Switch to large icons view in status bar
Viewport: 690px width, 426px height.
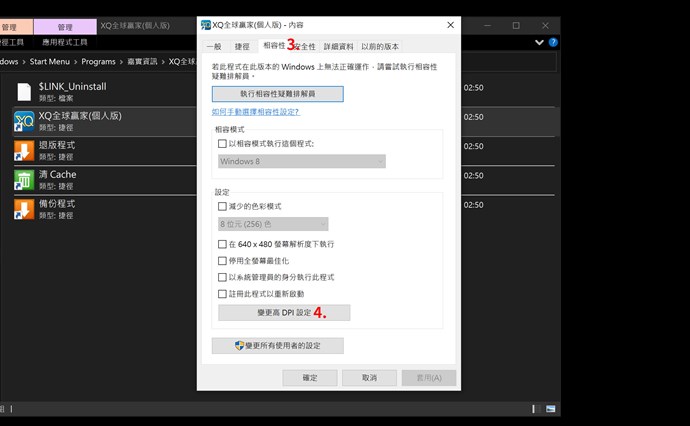coord(551,409)
